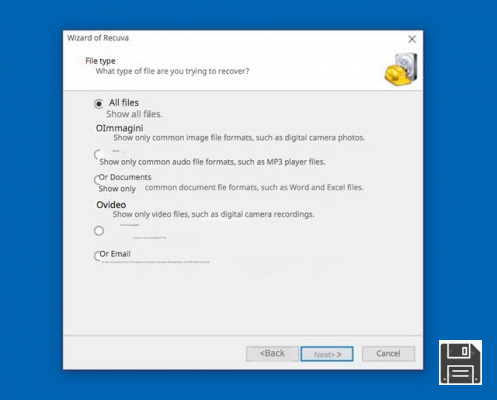
Task: Pick the Documents radio option
Action: [x=97, y=180]
